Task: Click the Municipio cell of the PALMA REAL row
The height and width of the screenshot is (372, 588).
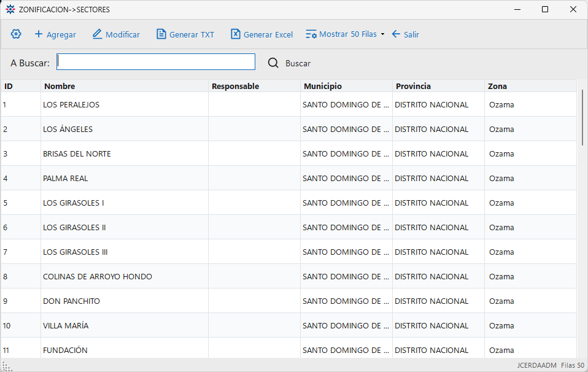Action: [346, 179]
